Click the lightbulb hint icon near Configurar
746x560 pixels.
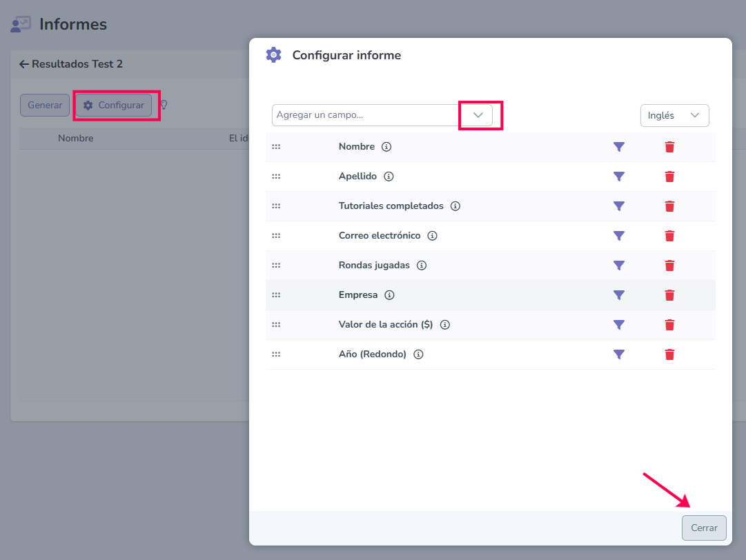tap(164, 105)
